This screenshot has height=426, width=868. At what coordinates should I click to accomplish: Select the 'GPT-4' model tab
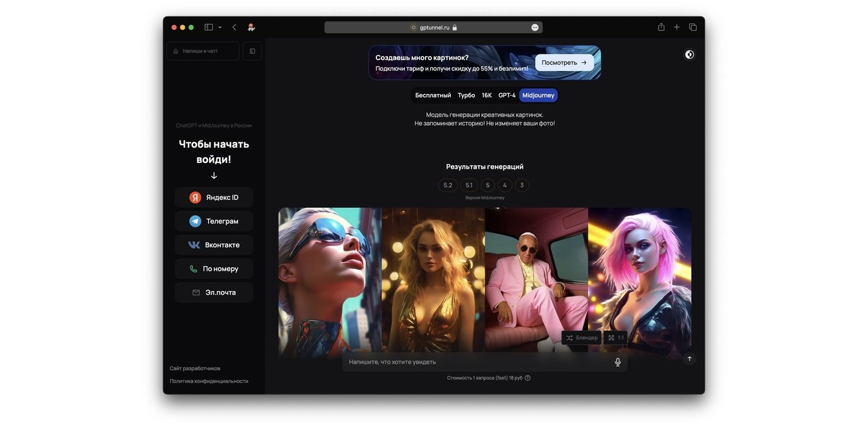coord(507,95)
